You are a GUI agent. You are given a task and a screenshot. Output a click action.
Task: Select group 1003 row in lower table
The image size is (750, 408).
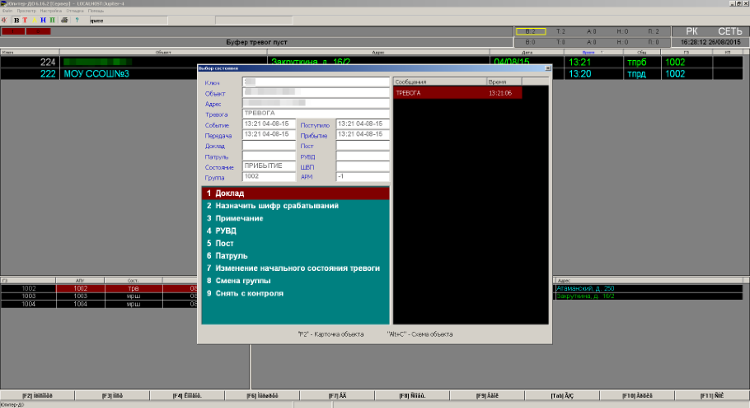99,296
